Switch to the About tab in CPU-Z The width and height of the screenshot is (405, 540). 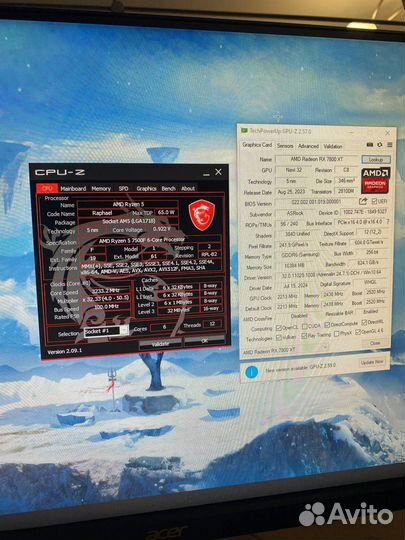(x=188, y=188)
